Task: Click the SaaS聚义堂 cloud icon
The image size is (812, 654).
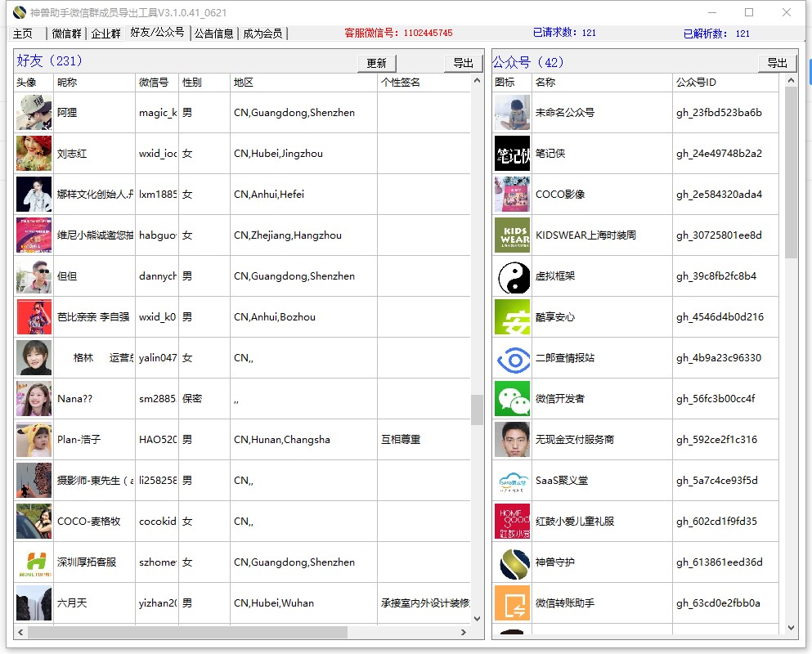Action: point(512,481)
